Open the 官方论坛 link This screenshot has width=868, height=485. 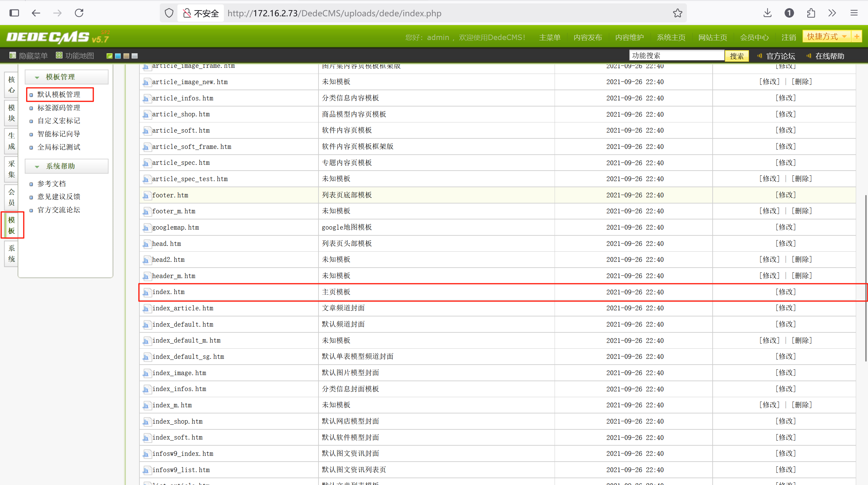780,56
